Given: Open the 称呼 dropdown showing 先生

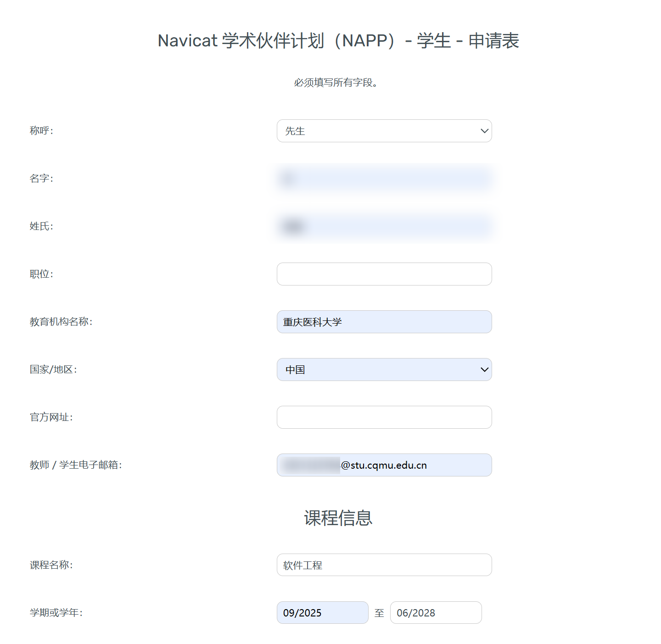Looking at the screenshot, I should coord(384,131).
